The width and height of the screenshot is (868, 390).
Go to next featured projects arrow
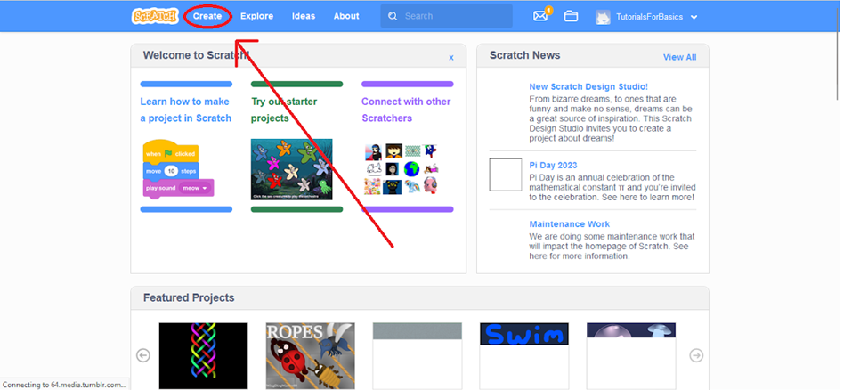(x=696, y=355)
